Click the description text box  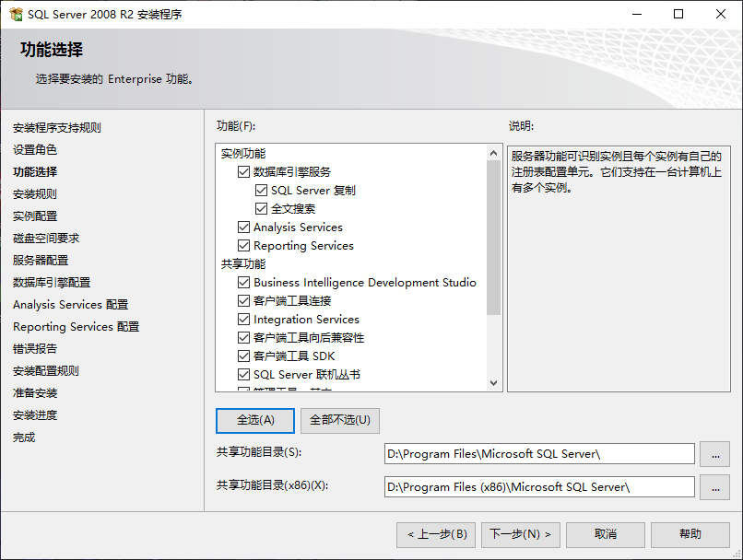point(619,269)
